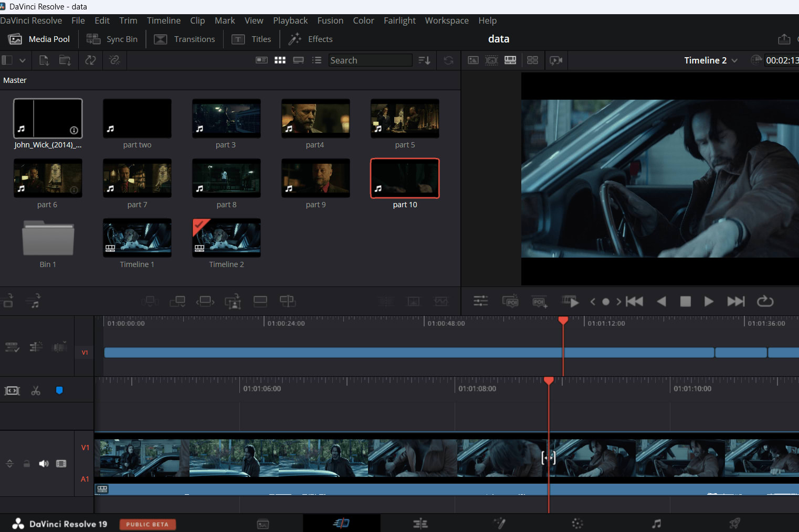Select Timeline viewer mode
This screenshot has height=532, width=799.
point(510,60)
